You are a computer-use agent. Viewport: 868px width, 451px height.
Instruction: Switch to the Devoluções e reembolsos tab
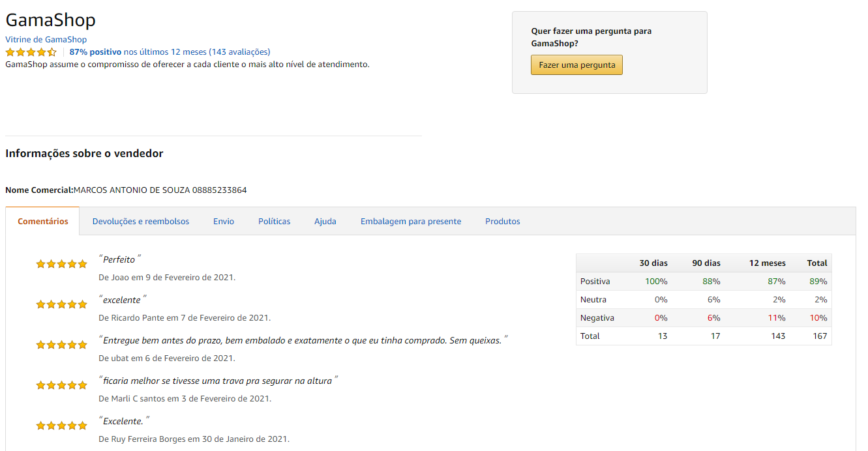pos(141,222)
